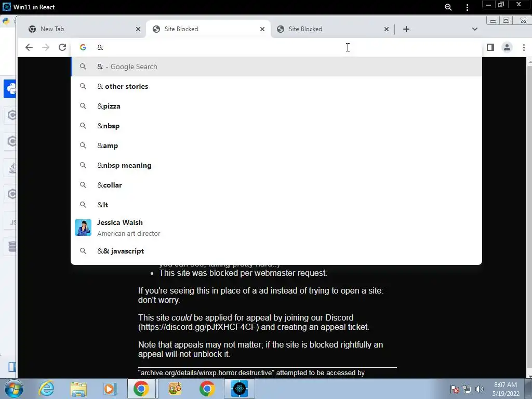Open the Jessica Walsh entity suggestion
This screenshot has height=399, width=532.
pyautogui.click(x=276, y=228)
